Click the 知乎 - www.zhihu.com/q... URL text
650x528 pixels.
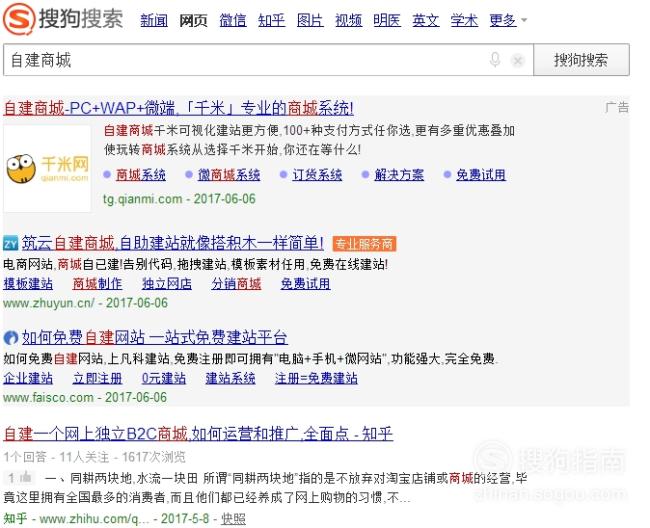[76, 519]
